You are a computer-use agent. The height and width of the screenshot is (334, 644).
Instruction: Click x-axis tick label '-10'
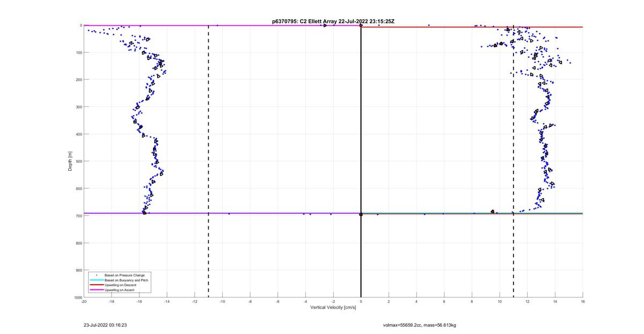pos(222,302)
